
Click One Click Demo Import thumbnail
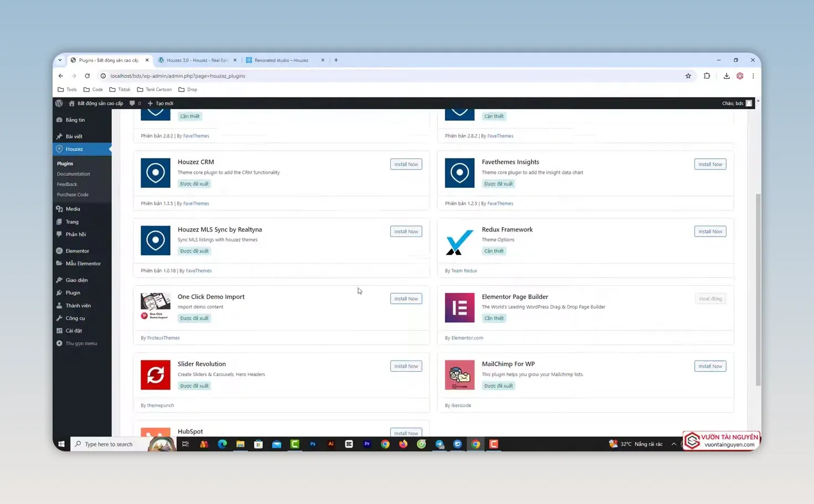pos(156,307)
